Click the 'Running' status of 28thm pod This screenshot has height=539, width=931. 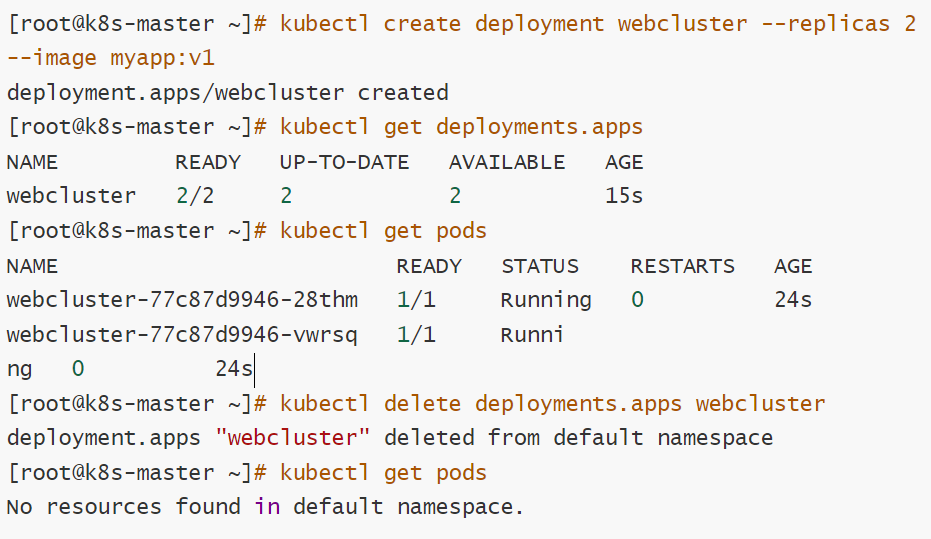546,300
